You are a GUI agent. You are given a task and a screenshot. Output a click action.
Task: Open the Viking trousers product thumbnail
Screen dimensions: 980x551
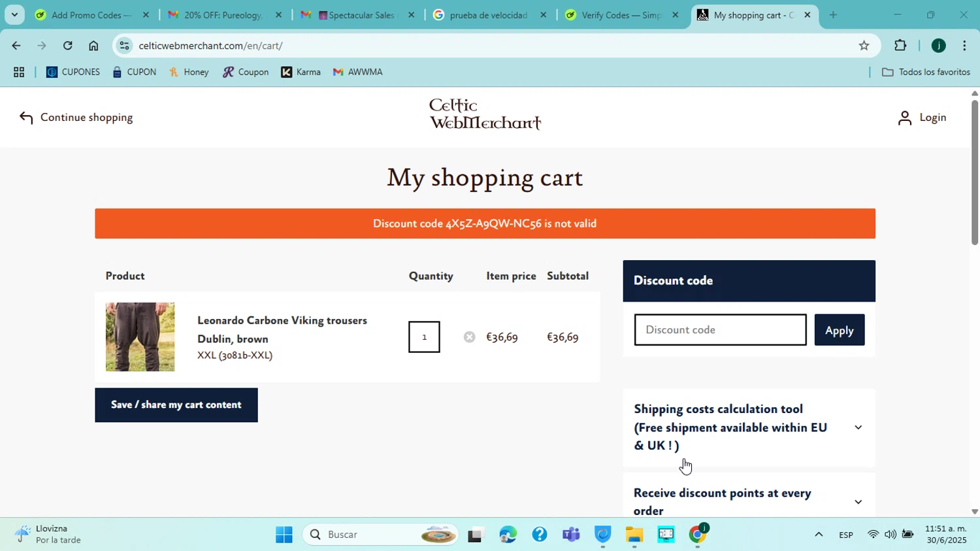coord(140,337)
